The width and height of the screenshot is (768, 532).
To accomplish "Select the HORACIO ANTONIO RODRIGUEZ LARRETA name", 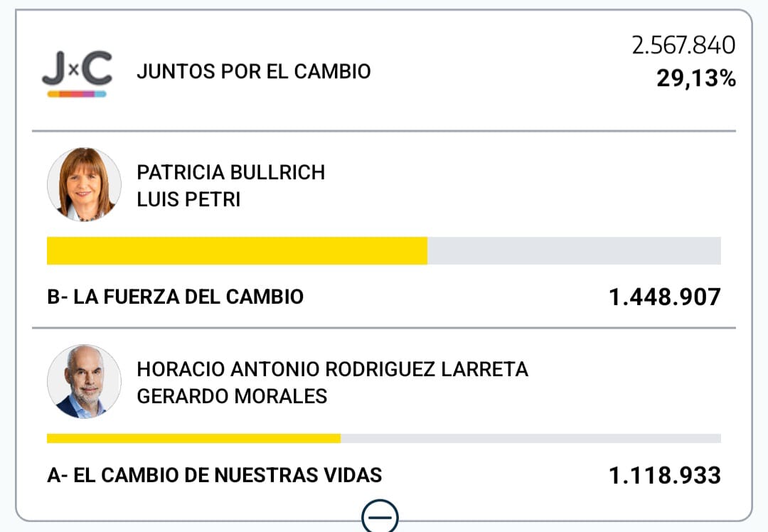I will tap(332, 370).
